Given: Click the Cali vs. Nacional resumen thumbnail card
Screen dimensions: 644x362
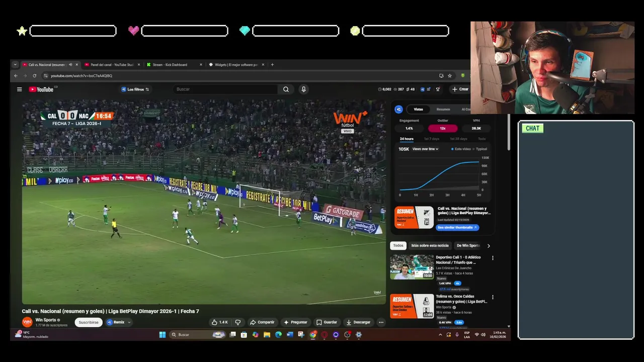Looking at the screenshot, I should click(414, 218).
